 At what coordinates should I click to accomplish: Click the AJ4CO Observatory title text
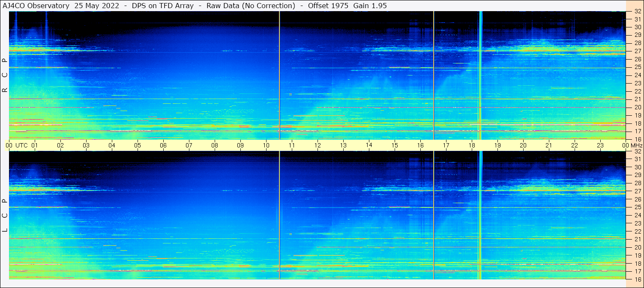(36, 6)
